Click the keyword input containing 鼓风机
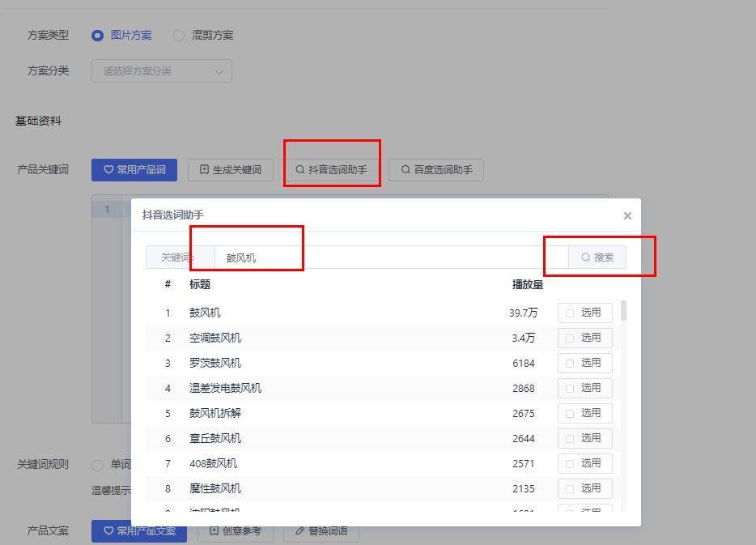 point(392,257)
